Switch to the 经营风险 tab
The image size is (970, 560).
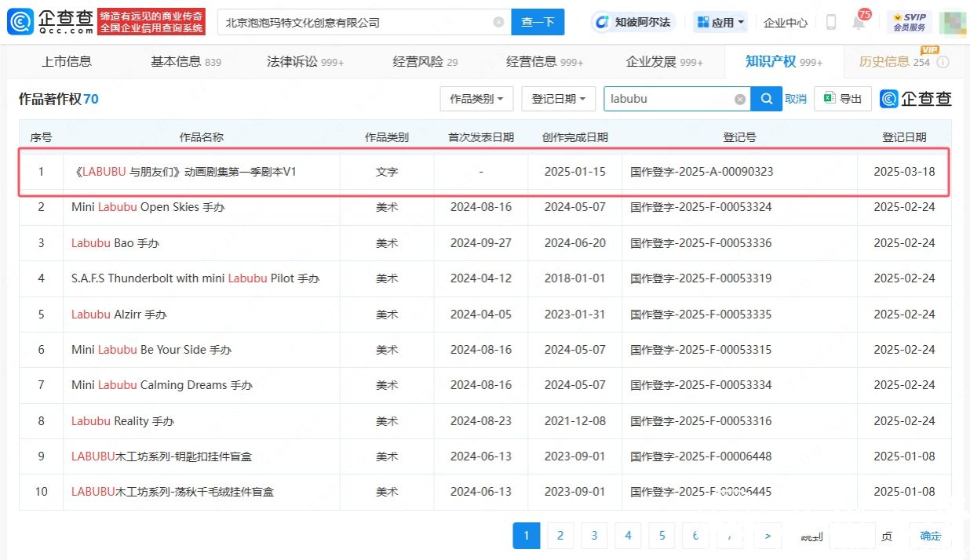pyautogui.click(x=425, y=61)
